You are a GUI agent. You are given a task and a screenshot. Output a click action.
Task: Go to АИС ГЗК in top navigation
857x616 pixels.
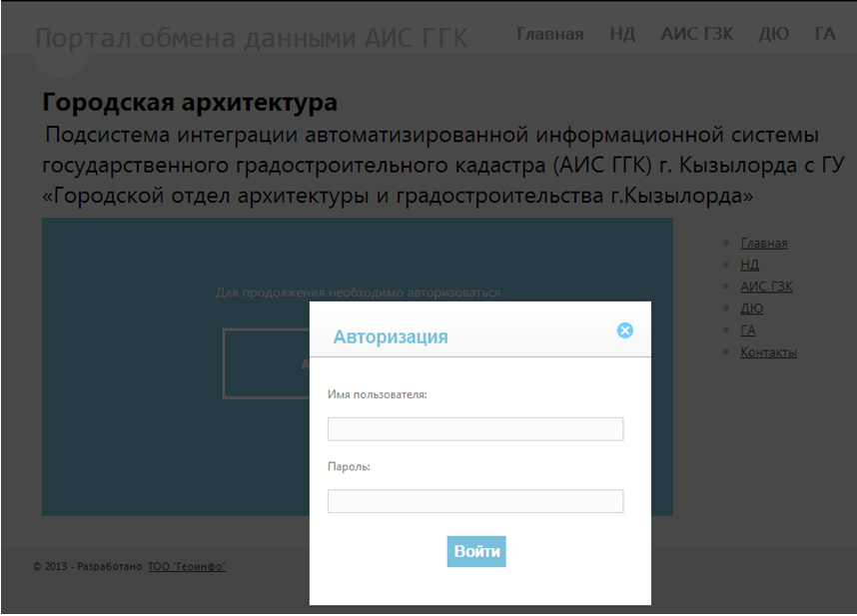pos(697,34)
